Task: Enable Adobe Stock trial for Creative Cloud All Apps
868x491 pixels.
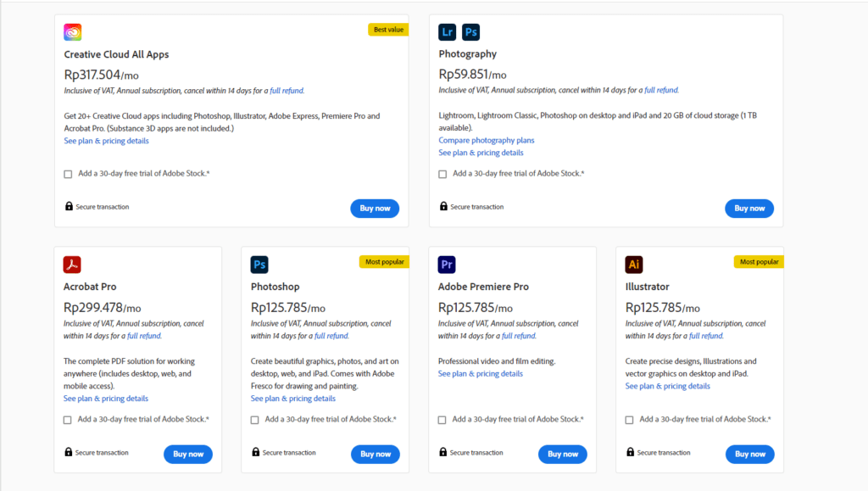Action: click(68, 174)
